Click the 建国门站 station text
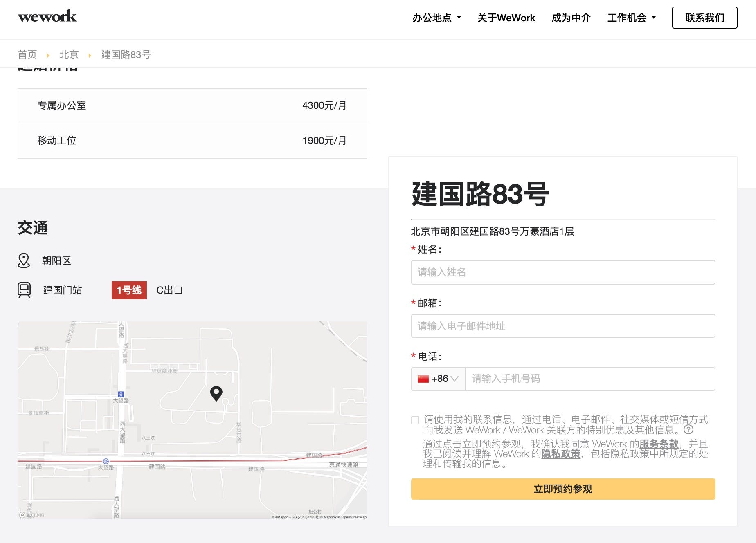756x543 pixels. point(63,290)
